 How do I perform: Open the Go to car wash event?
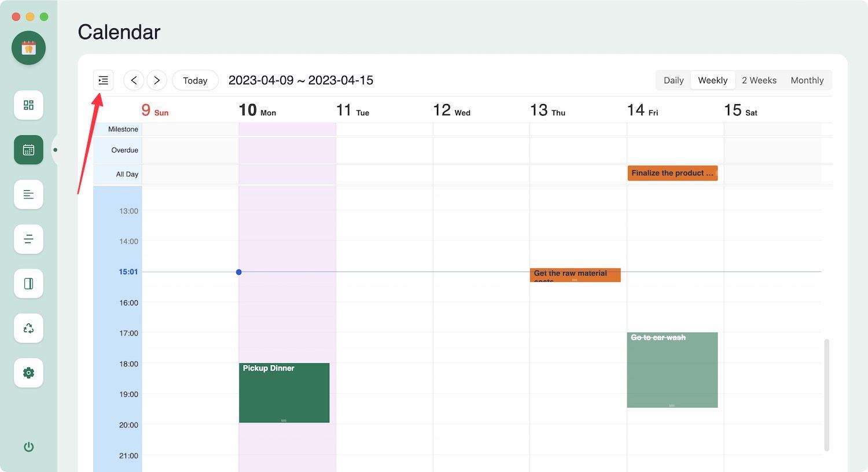click(672, 370)
